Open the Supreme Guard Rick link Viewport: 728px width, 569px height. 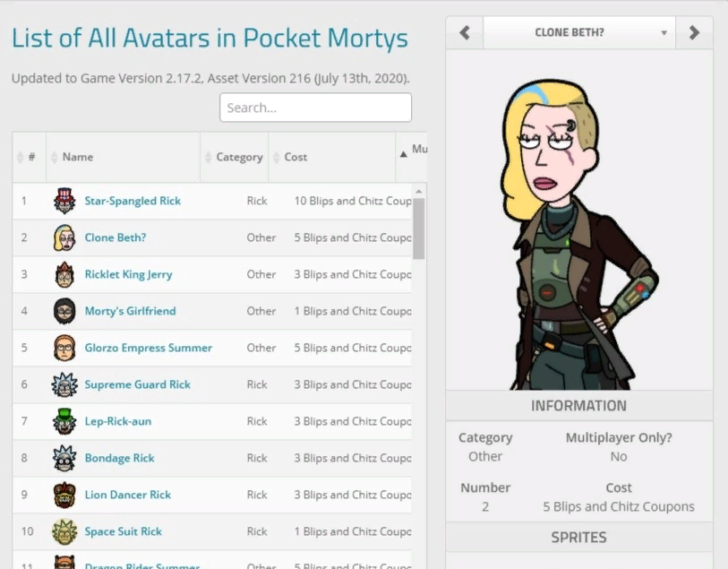137,384
